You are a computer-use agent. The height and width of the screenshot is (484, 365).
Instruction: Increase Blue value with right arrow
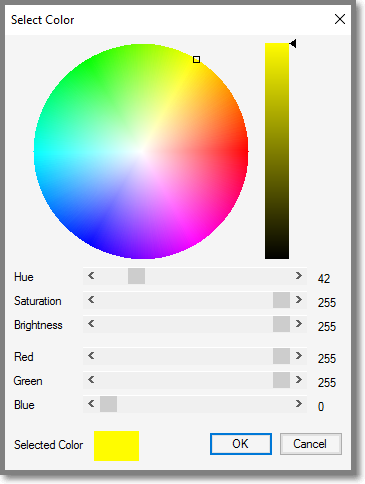click(299, 404)
